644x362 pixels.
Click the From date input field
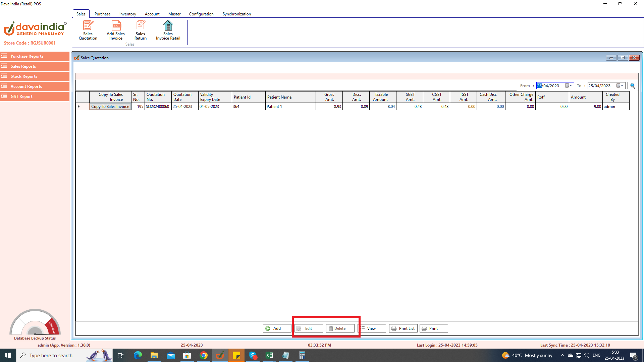coord(551,86)
